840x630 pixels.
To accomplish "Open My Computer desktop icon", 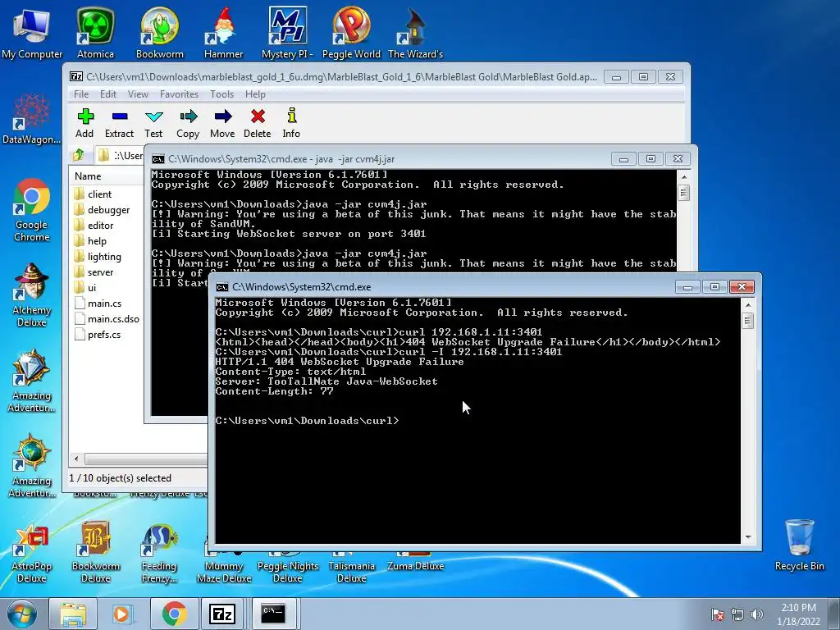I will pos(32,33).
